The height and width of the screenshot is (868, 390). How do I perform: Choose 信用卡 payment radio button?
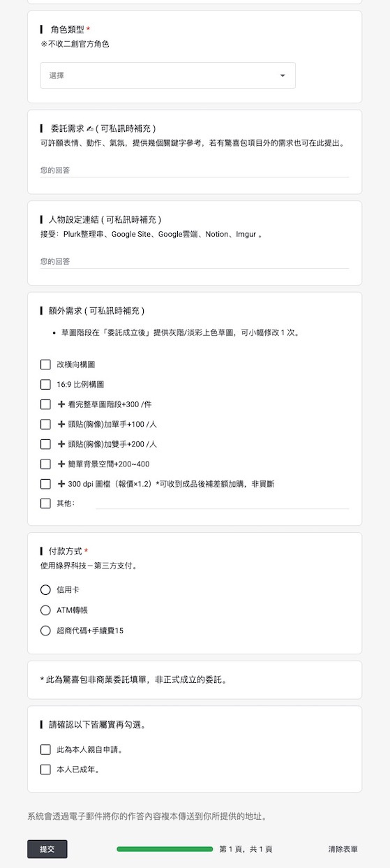pos(45,590)
